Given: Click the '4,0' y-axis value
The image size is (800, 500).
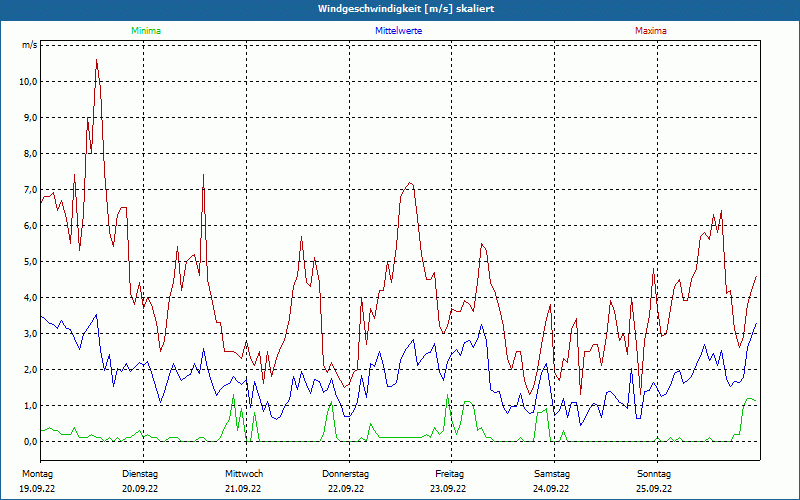Looking at the screenshot, I should 30,297.
